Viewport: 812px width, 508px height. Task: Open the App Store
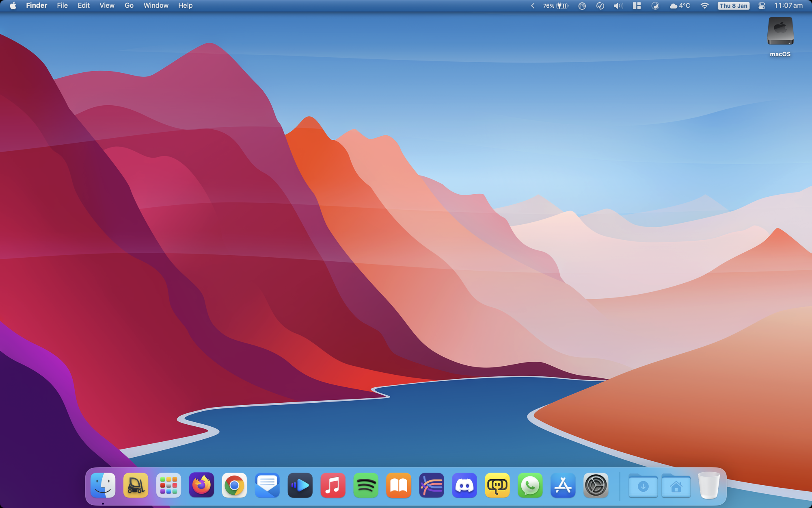pyautogui.click(x=564, y=485)
